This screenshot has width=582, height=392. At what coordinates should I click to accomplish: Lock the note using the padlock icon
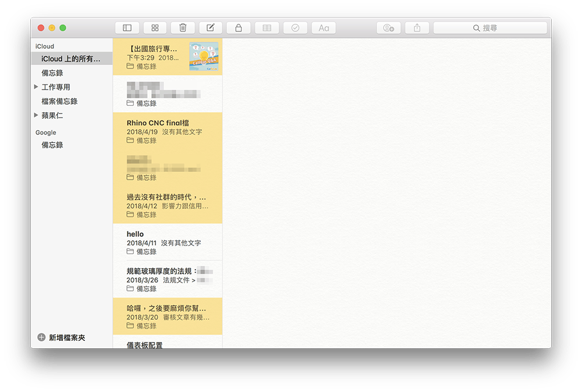tap(239, 28)
